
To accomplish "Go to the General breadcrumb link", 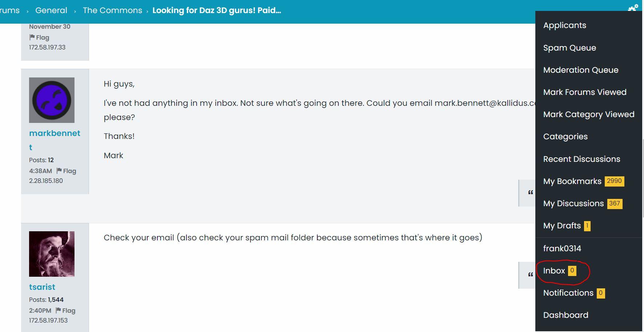I will click(51, 11).
